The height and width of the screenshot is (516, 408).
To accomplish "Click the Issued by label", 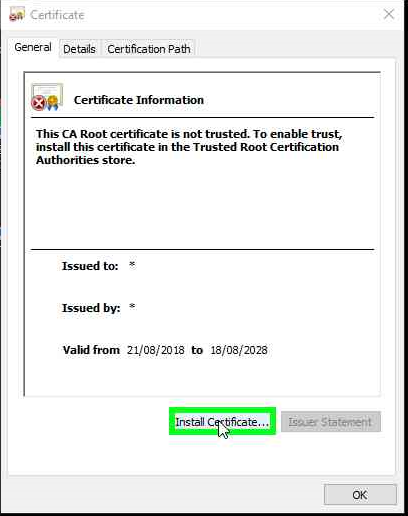I will [91, 308].
